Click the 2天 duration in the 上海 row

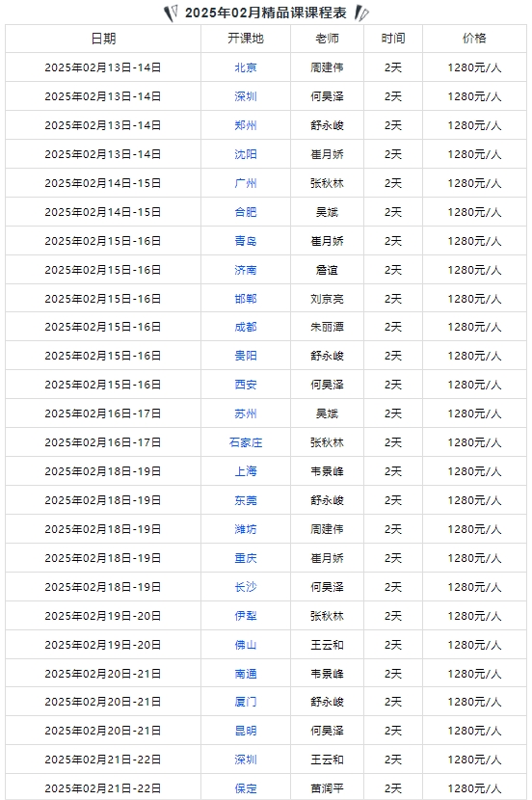coord(393,471)
